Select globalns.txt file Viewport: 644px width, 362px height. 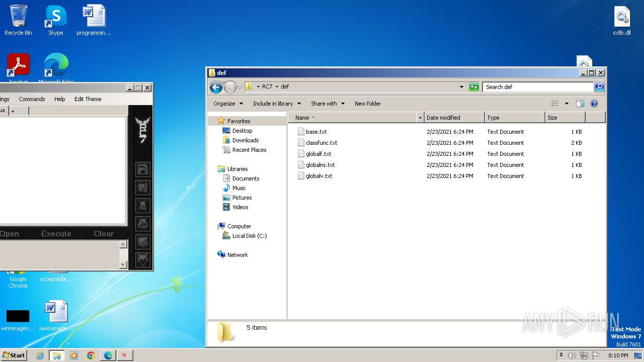point(316,165)
